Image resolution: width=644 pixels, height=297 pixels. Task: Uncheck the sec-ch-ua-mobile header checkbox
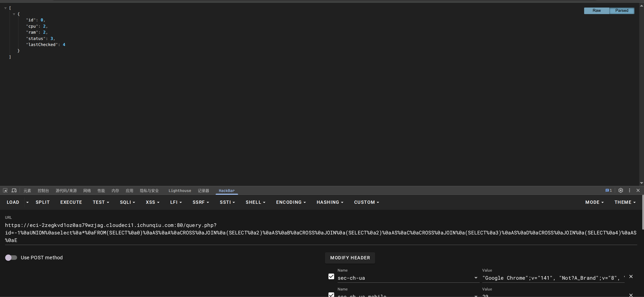331,295
